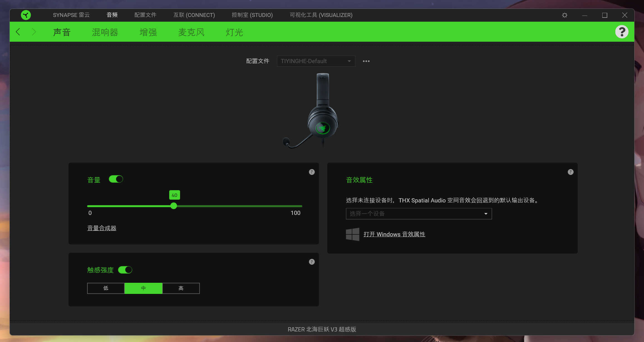Open 互联 (CONNECT) menu
This screenshot has width=644, height=342.
point(194,15)
